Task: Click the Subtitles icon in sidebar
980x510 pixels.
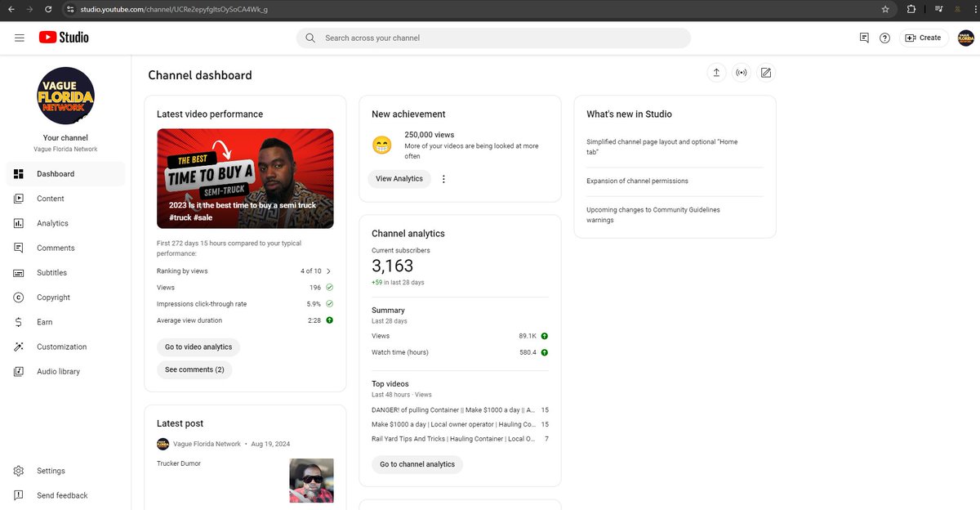Action: coord(19,273)
